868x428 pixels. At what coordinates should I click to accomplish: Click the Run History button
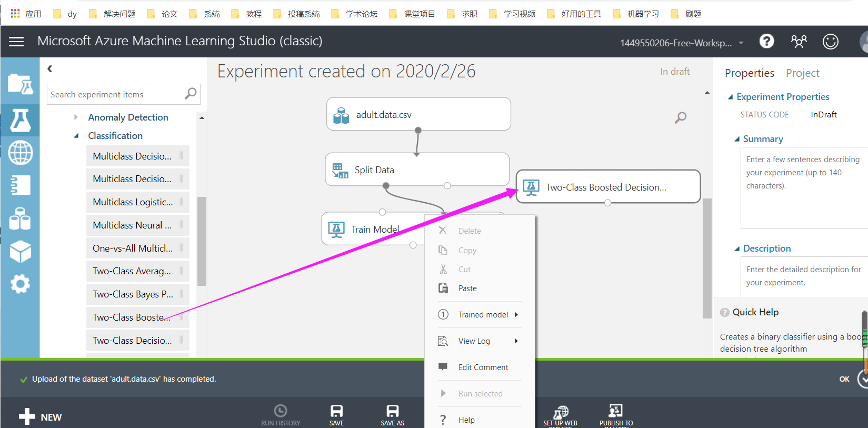click(281, 415)
